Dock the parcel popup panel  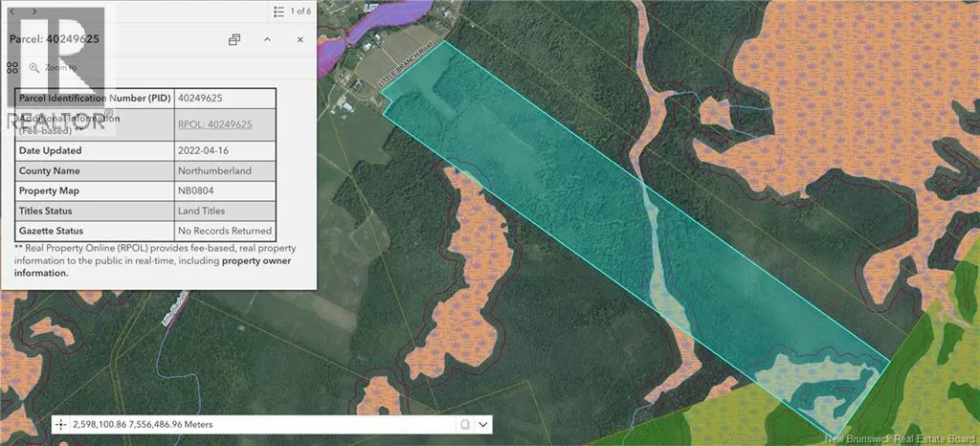(234, 39)
